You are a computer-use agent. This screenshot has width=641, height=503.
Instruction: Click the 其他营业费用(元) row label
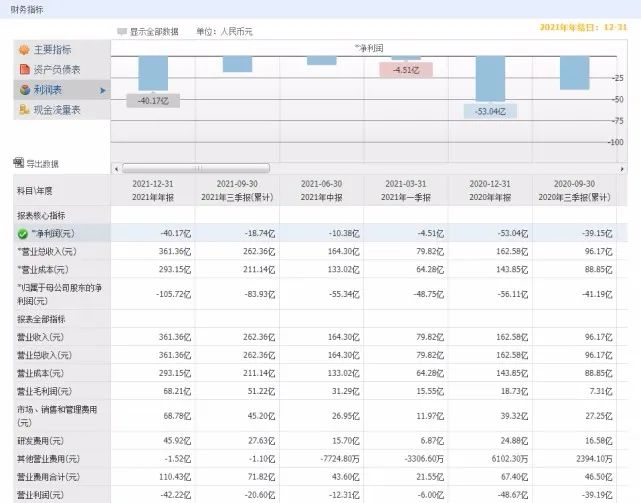pos(48,459)
